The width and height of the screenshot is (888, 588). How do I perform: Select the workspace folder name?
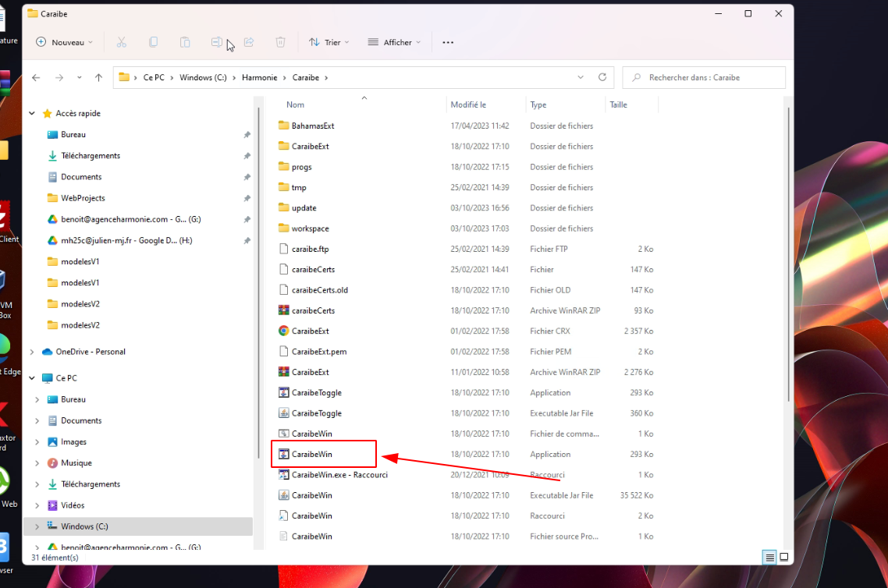click(311, 228)
